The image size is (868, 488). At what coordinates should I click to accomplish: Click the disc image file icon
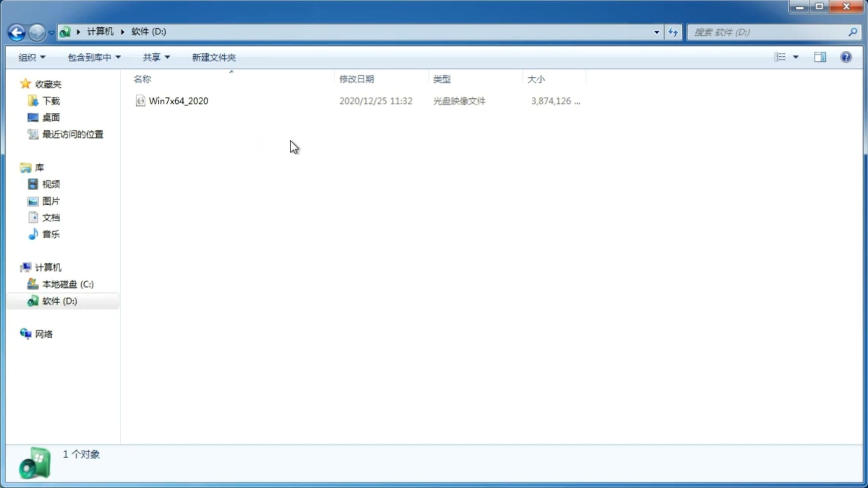[x=140, y=100]
